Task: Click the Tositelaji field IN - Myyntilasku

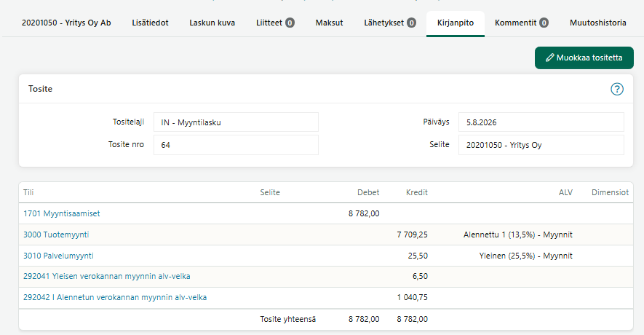Action: 236,122
